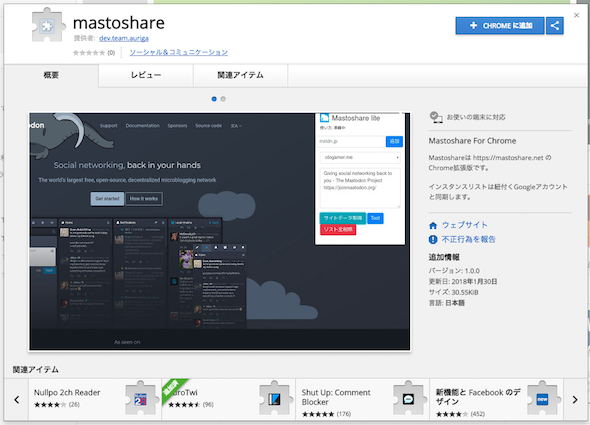The width and height of the screenshot is (590, 425).
Task: Open ソーシャル&コミュニケーション category link
Action: tap(178, 52)
